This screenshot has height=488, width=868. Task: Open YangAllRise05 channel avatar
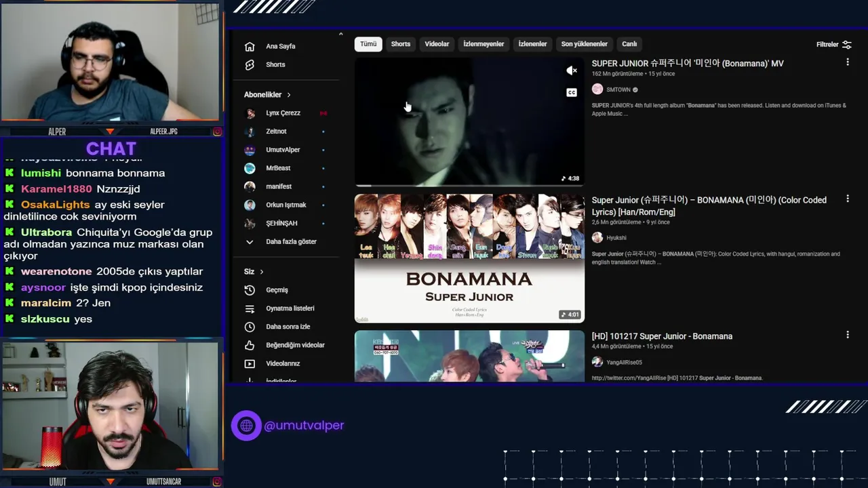[x=597, y=362]
